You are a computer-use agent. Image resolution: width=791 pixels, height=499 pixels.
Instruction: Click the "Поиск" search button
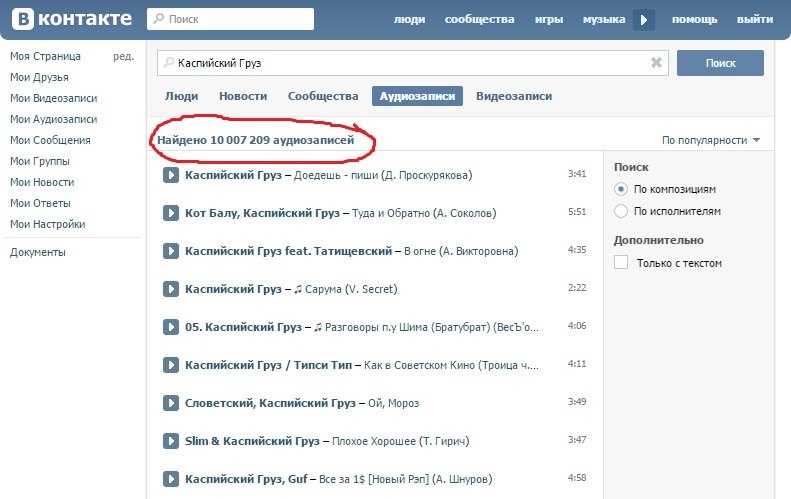click(720, 63)
